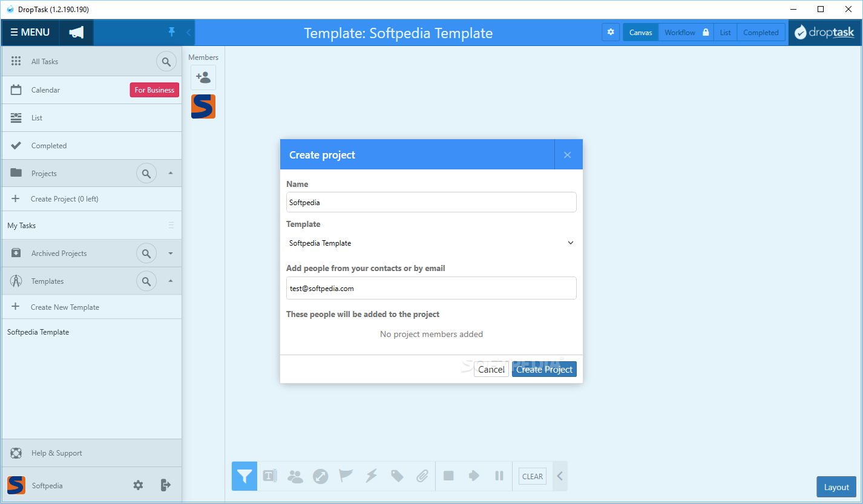
Task: Search templates magnifier icon
Action: tap(146, 281)
